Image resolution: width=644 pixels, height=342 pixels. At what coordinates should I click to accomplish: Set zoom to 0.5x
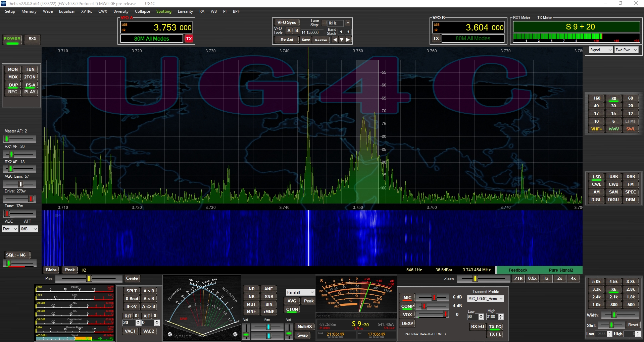[532, 278]
